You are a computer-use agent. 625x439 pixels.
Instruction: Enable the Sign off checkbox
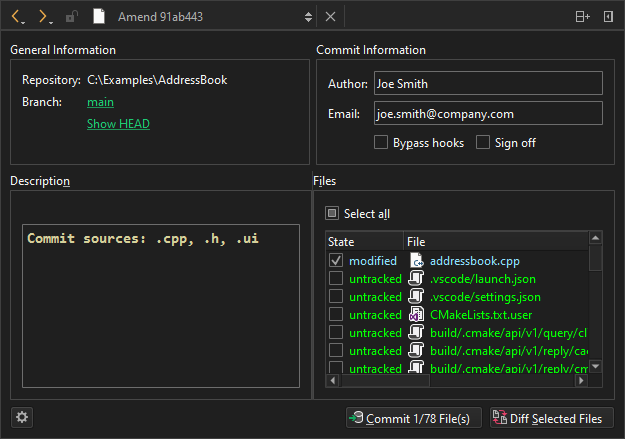click(484, 143)
